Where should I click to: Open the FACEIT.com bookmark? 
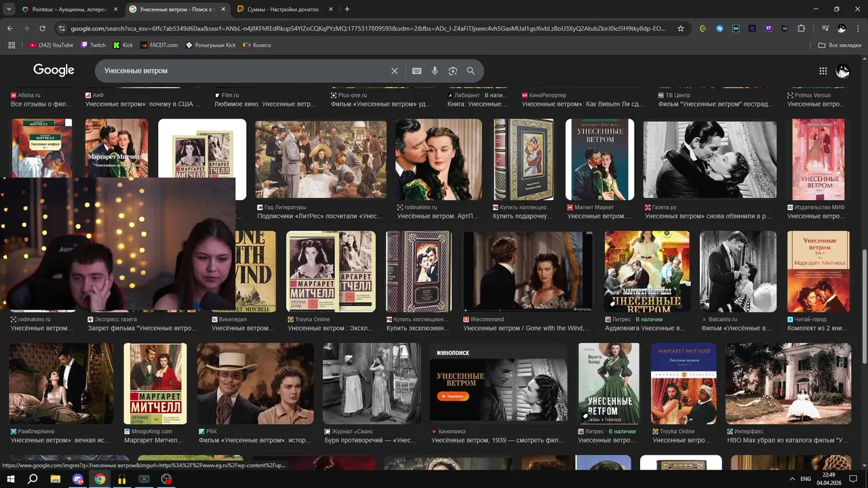point(159,45)
